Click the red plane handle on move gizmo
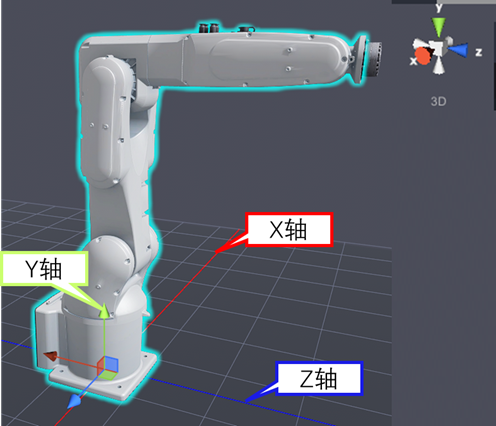Image resolution: width=496 pixels, height=426 pixels. coord(101,366)
